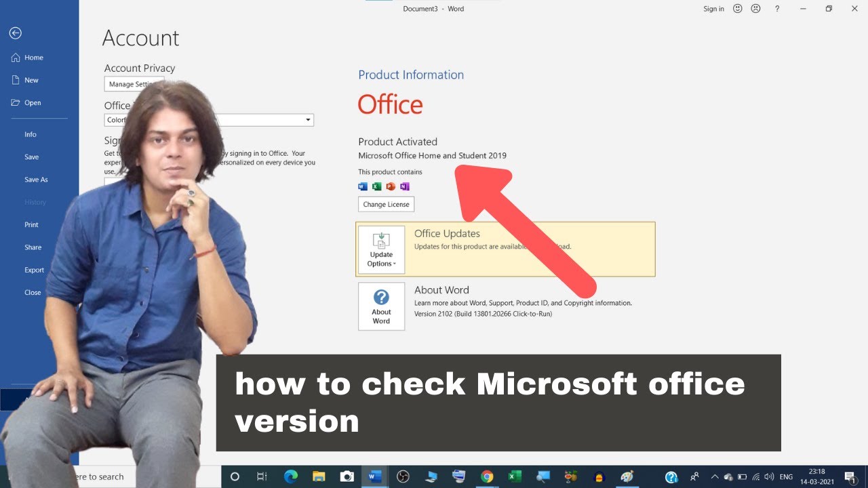The width and height of the screenshot is (868, 488).
Task: Click the 'Product Information' heading
Action: coord(411,75)
